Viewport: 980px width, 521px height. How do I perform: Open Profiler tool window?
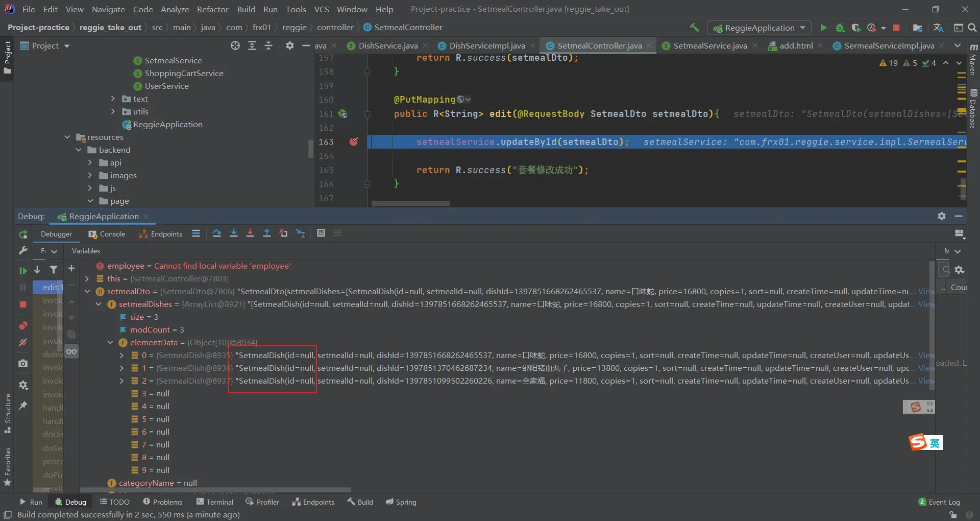262,502
